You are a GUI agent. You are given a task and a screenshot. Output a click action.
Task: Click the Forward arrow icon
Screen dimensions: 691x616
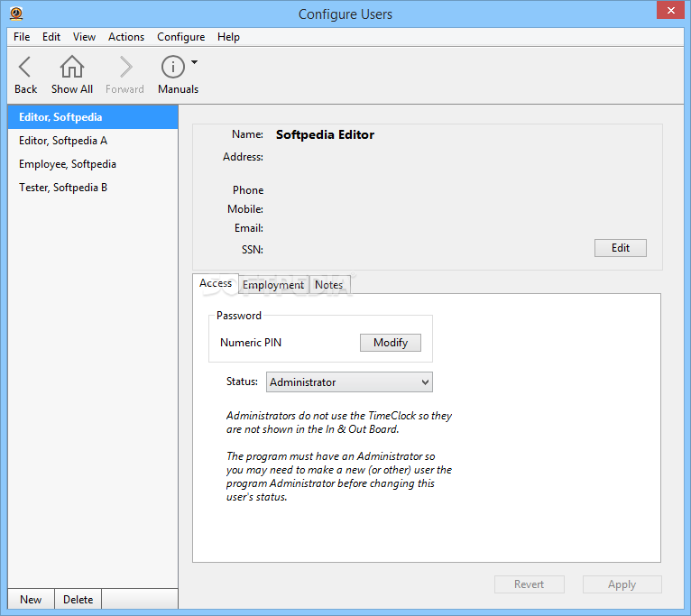point(125,67)
